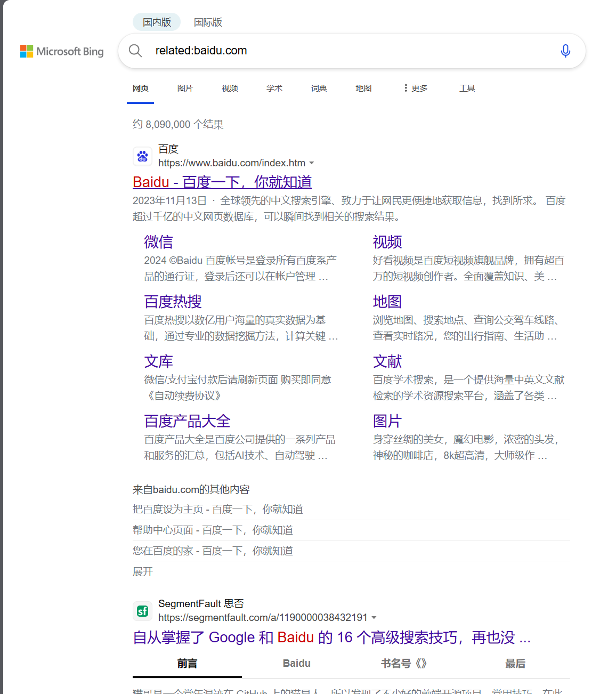Viewport: 616px width, 694px height.
Task: Open the 更多 dropdown menu
Action: click(419, 87)
